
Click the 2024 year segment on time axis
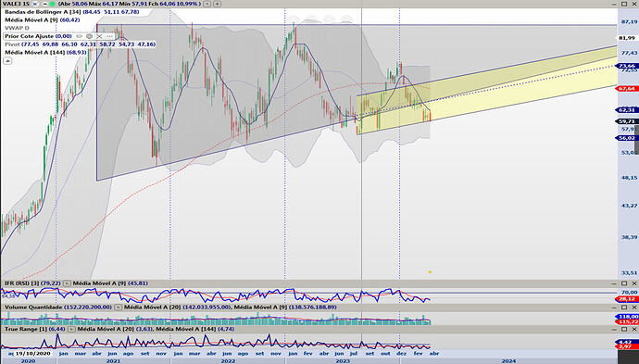(508, 360)
